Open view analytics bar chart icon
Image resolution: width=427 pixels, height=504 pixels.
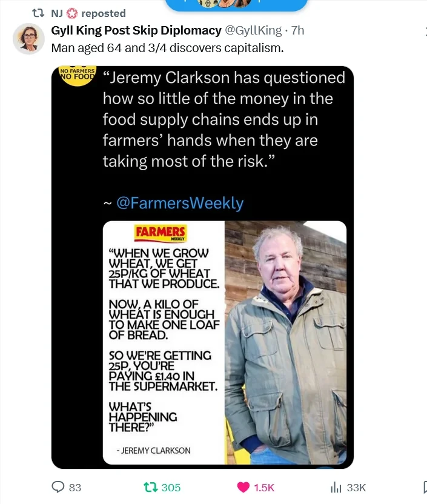point(336,487)
